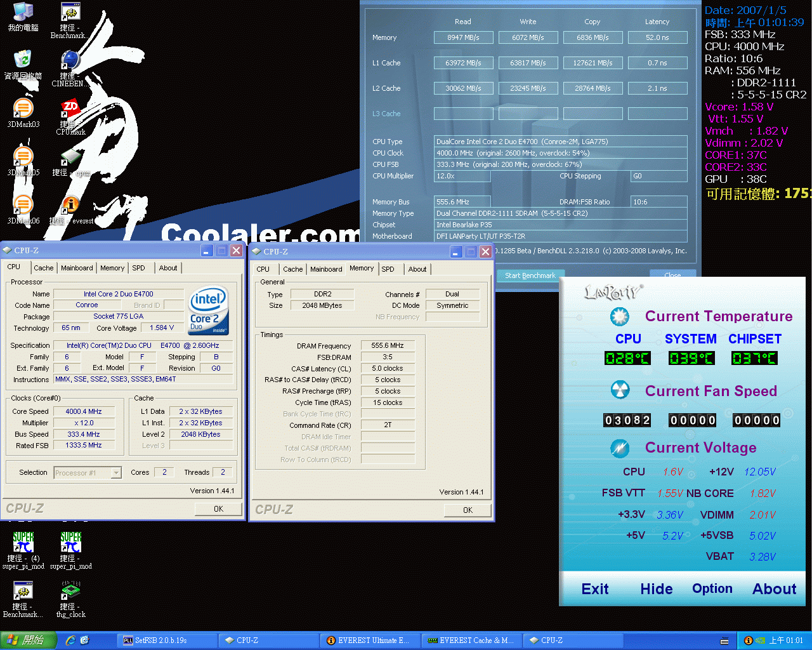Viewport: 812px width, 650px height.
Task: Click the EVEREST tray icon in system tray
Action: click(748, 640)
